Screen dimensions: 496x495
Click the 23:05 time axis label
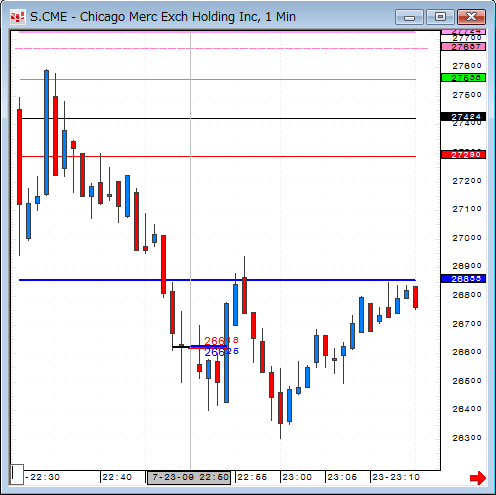tap(342, 477)
